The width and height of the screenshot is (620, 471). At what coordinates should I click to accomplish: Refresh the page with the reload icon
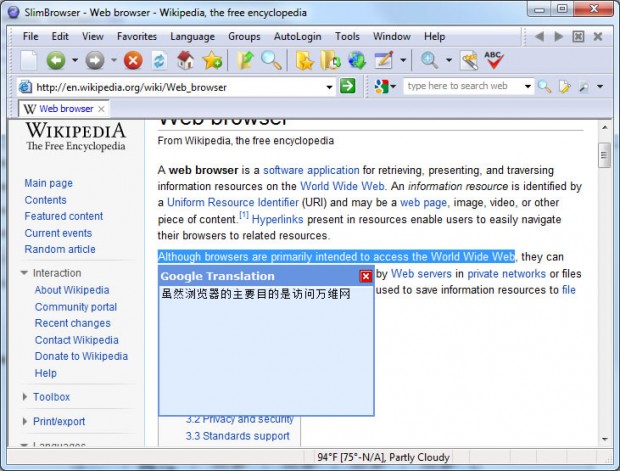159,61
